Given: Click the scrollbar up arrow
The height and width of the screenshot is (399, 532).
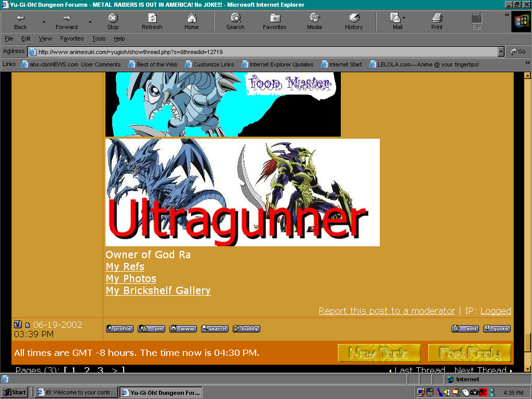Looking at the screenshot, I should point(527,76).
